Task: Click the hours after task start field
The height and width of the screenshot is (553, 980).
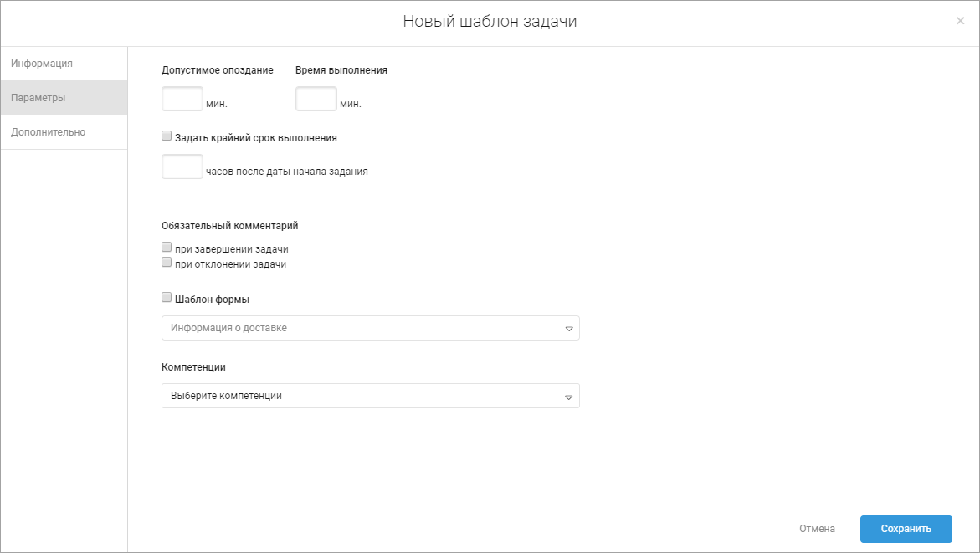Action: pos(182,167)
